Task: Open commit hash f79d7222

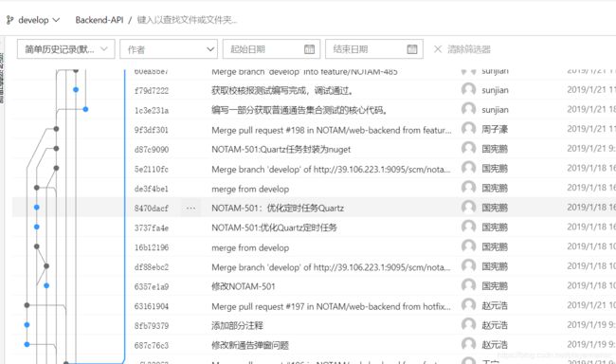Action: [x=152, y=91]
